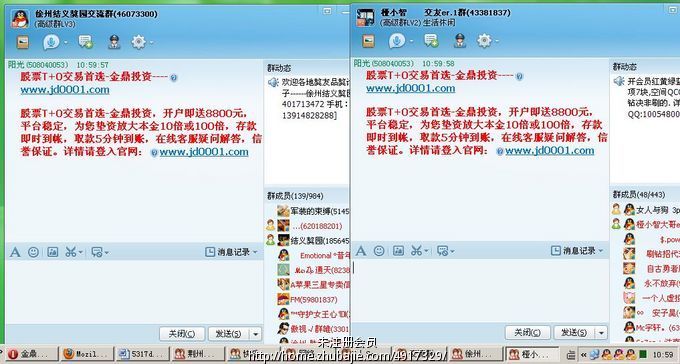Open first www.jd0001.com link in right chat
Screen dimensions: 680x364
point(410,89)
